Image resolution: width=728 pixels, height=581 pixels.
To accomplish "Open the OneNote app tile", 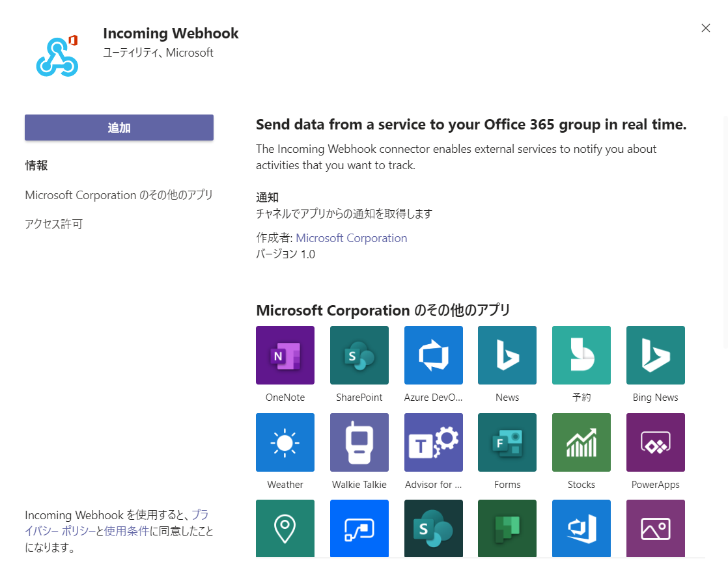I will coord(285,355).
